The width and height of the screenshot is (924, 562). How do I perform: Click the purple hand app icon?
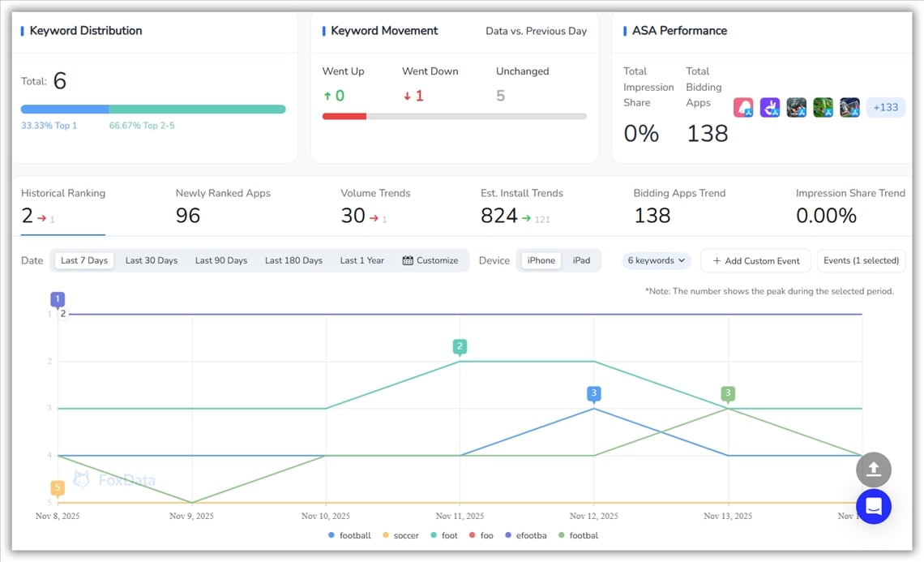click(770, 108)
